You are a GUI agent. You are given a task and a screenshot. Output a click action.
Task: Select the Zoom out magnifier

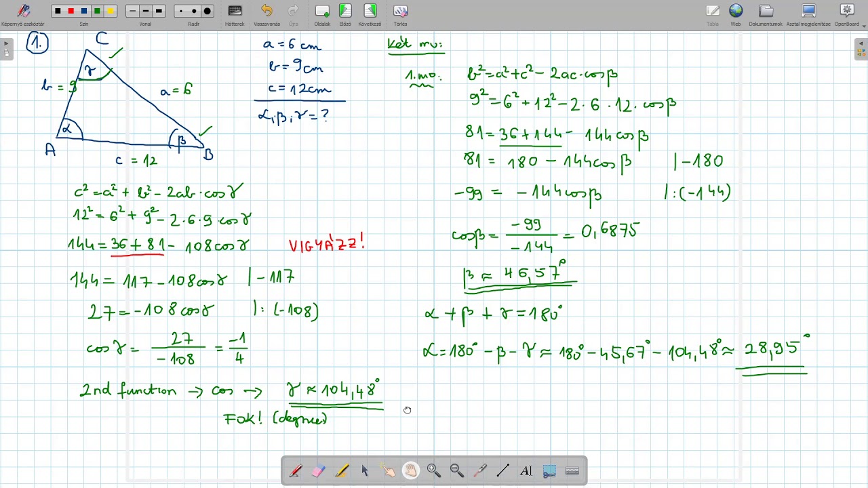point(457,471)
